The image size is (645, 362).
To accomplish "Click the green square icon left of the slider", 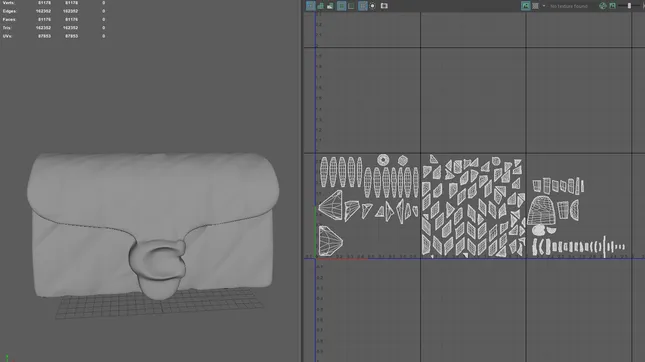I will [x=613, y=6].
